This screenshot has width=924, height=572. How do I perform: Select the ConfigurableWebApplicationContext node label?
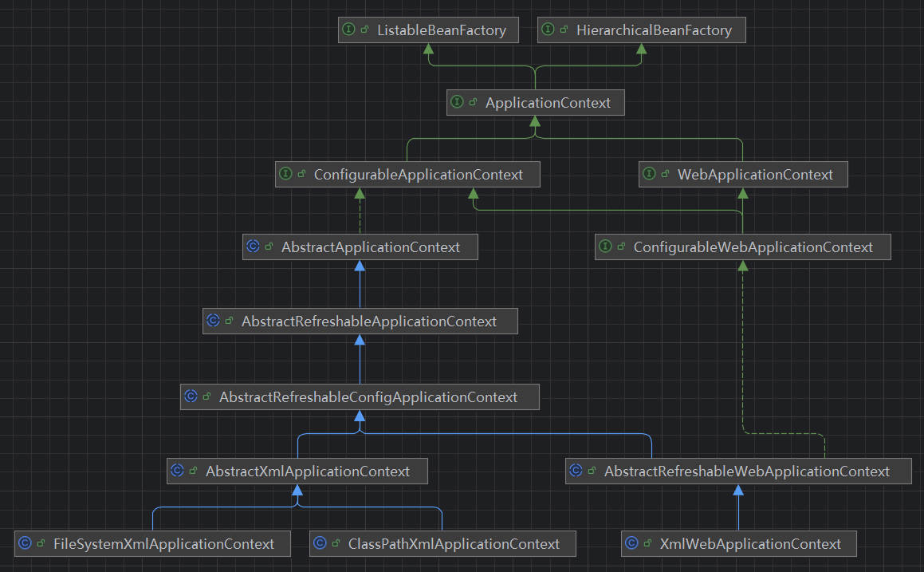753,247
